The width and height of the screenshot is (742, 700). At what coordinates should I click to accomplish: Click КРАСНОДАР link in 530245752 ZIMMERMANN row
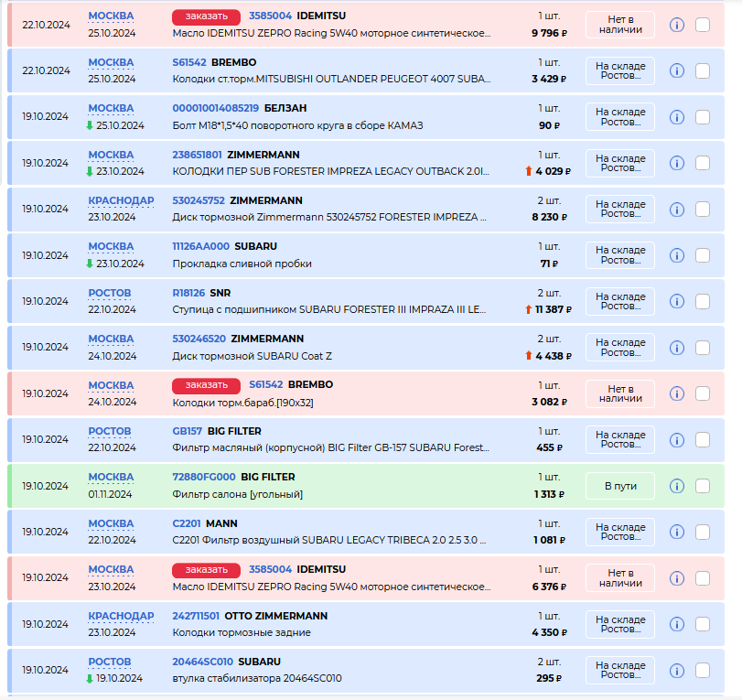tap(121, 200)
